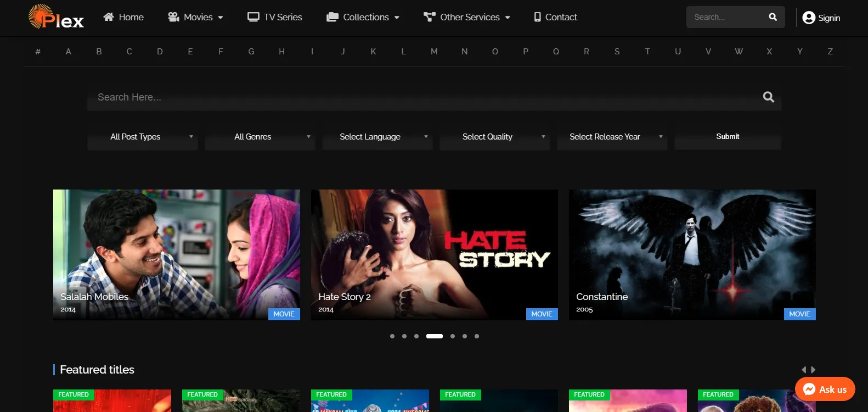Filter titles by letter Q

556,52
